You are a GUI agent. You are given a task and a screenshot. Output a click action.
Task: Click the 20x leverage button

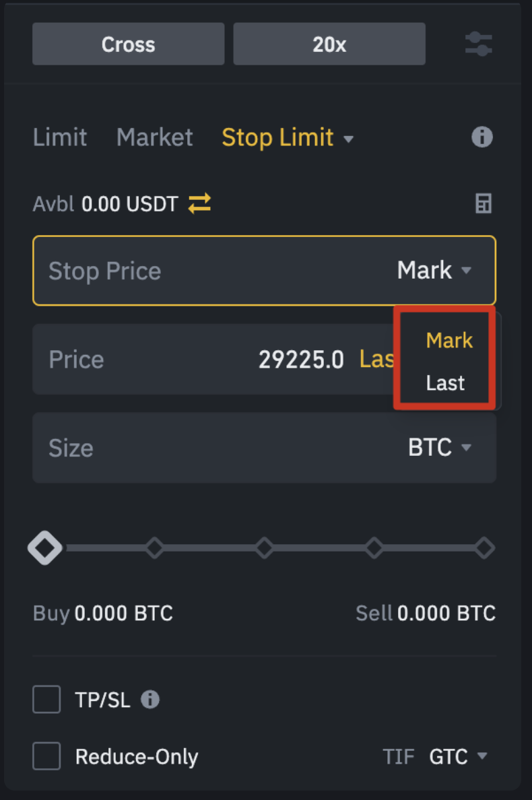click(329, 44)
